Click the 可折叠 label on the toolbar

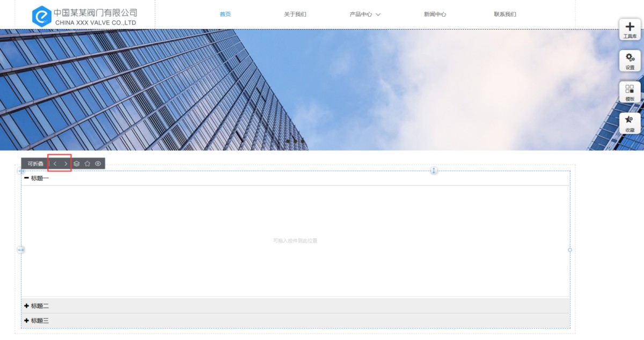35,164
